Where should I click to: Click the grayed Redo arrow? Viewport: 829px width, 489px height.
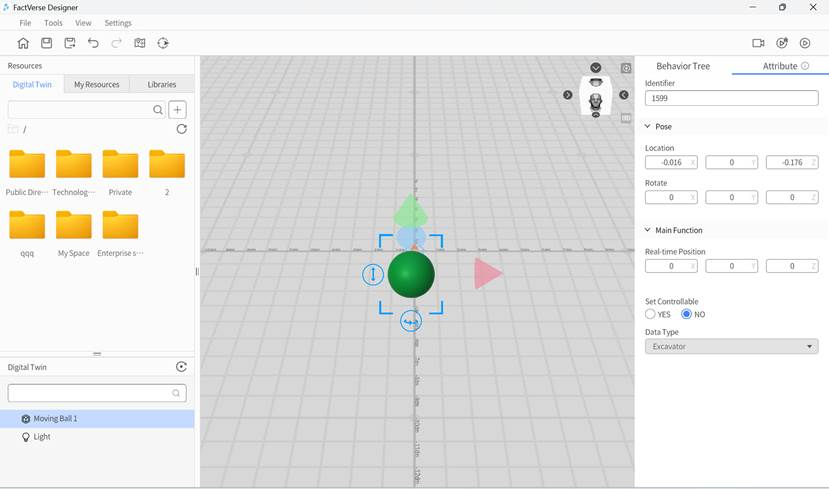pos(116,43)
